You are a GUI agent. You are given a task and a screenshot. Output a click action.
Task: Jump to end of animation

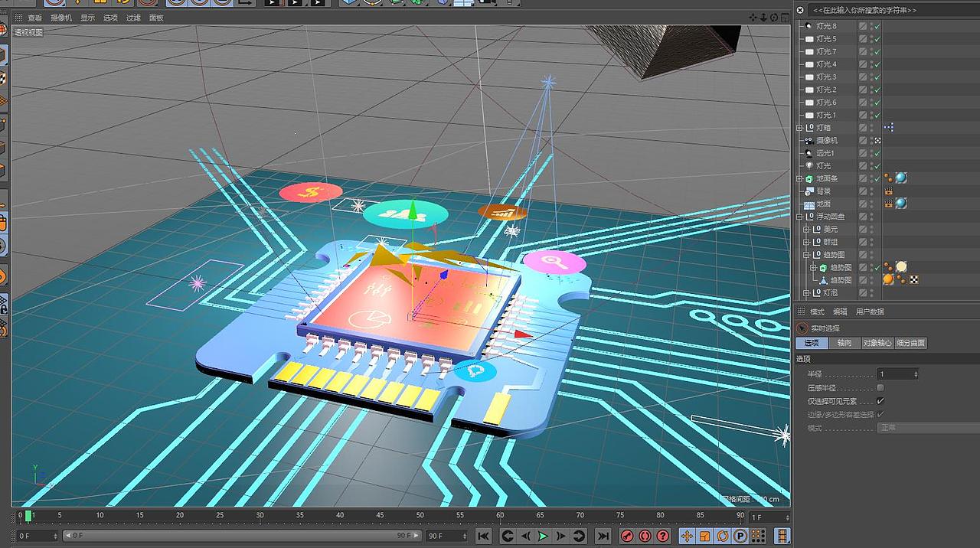pos(603,536)
